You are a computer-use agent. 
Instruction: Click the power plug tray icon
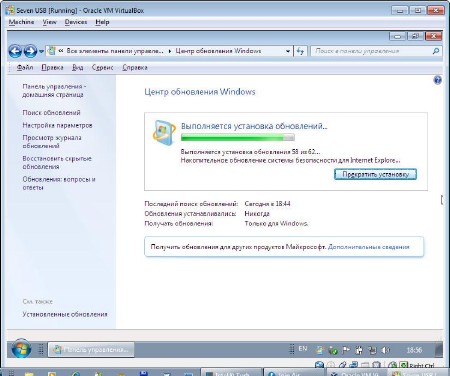(359, 350)
